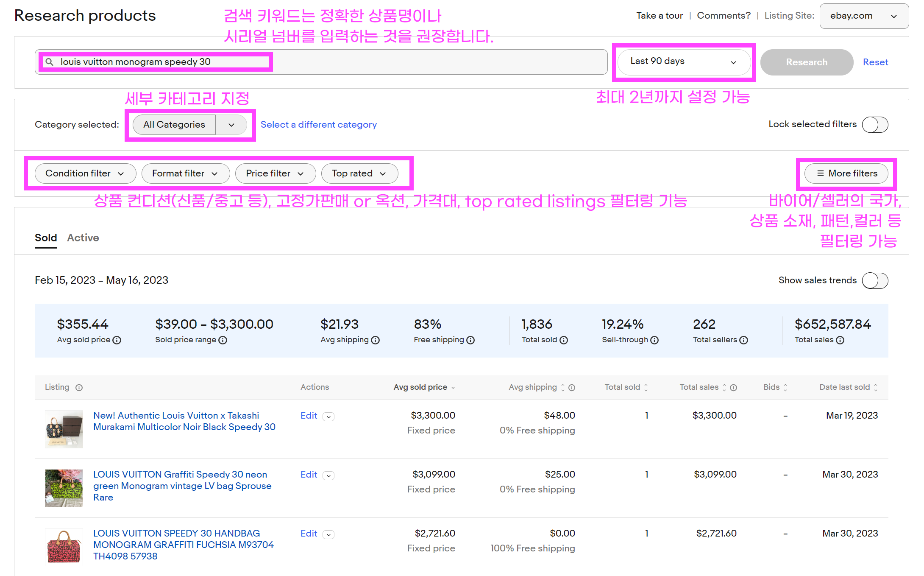
Task: Open SPEEDY 30 HANDBAG GRAFFITI FUCHSIA title
Action: [184, 545]
